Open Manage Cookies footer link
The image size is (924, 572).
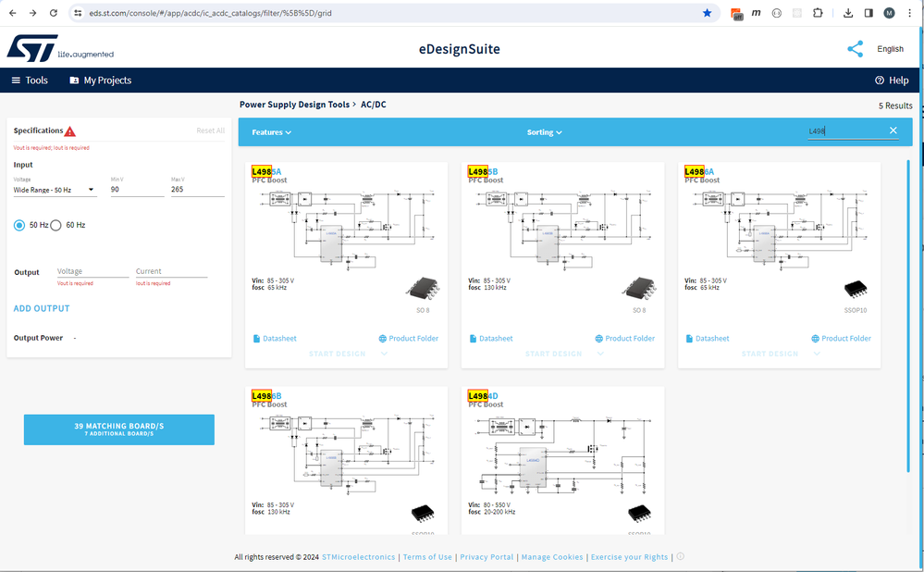552,556
